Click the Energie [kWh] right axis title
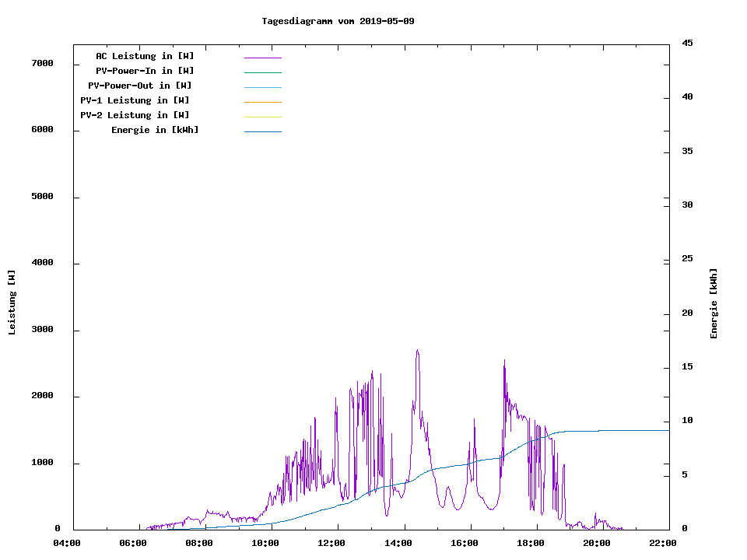The height and width of the screenshot is (560, 747). (714, 303)
